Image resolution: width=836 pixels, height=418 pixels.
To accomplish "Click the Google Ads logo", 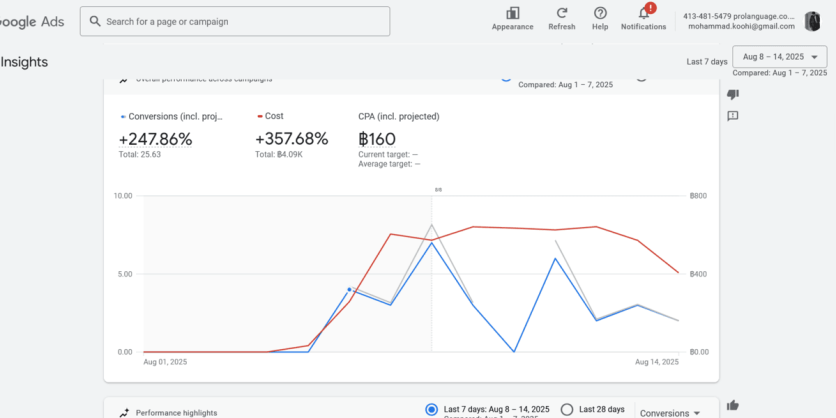I will pyautogui.click(x=32, y=21).
